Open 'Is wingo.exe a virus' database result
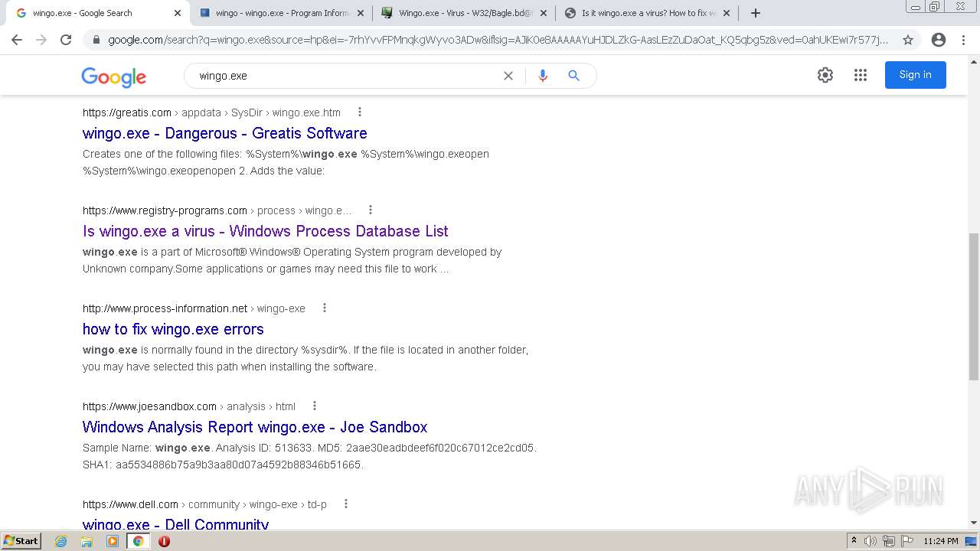The height and width of the screenshot is (551, 980). (265, 231)
